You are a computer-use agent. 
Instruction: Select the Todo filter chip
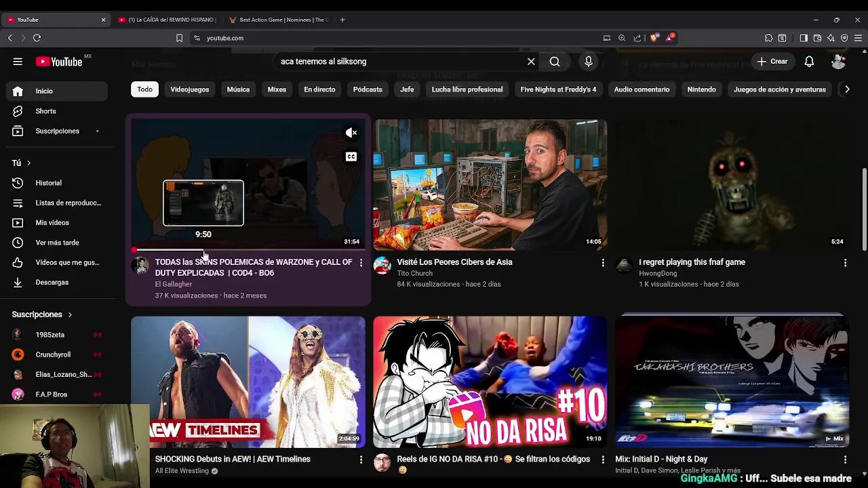pos(145,89)
